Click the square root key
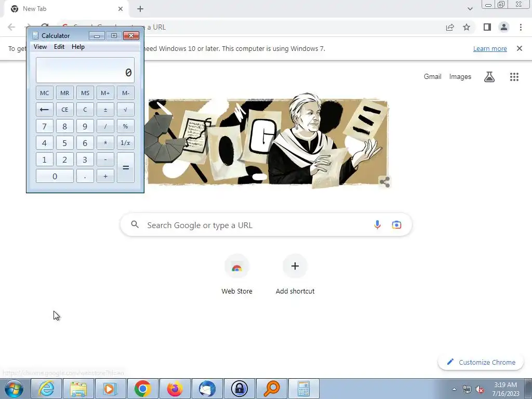This screenshot has width=532, height=399. [126, 110]
